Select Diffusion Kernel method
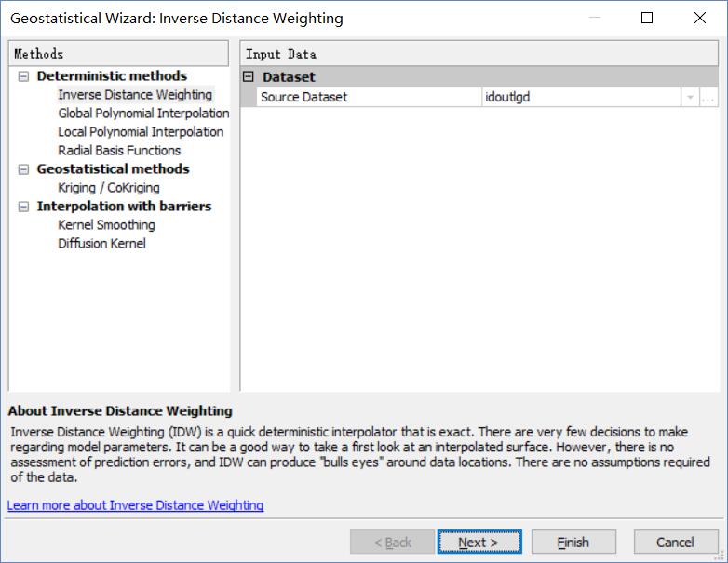The height and width of the screenshot is (563, 728). pyautogui.click(x=101, y=243)
